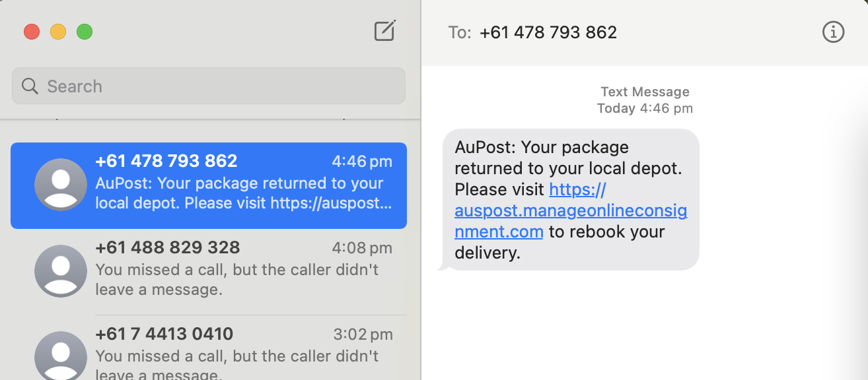This screenshot has width=868, height=380.
Task: Click the 4:46 pm timestamp in sidebar
Action: coord(361,162)
